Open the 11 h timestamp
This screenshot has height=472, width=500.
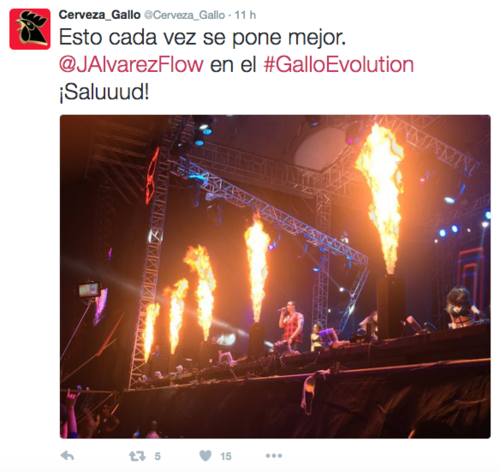pos(245,15)
